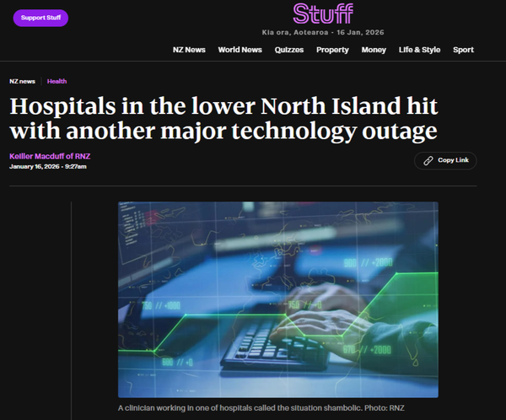Open the NZ News menu item

coord(189,50)
